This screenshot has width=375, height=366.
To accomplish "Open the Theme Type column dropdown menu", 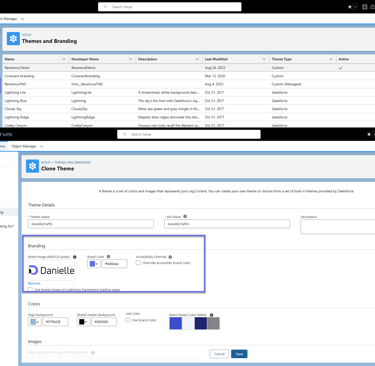I will (x=331, y=59).
